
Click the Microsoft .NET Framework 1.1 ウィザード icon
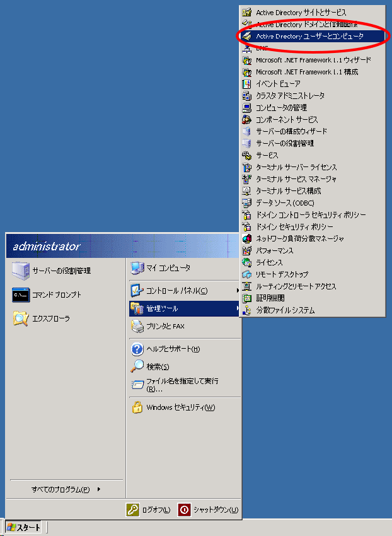point(247,60)
